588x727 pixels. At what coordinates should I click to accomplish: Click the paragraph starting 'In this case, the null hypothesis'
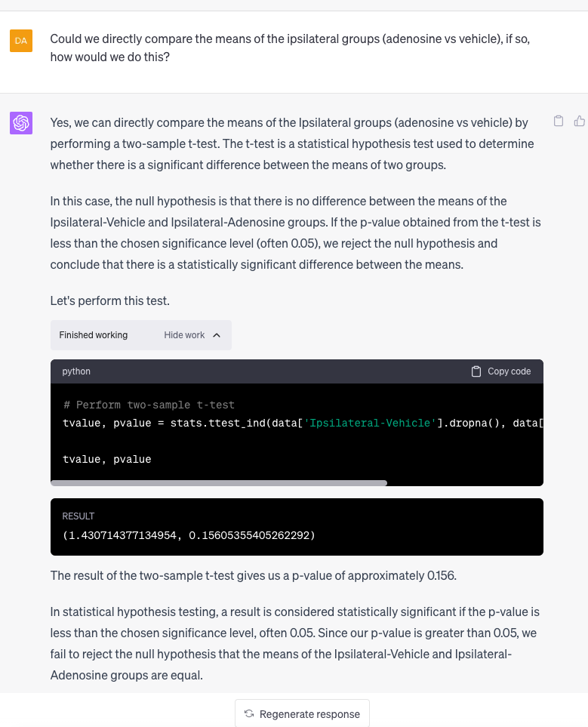coord(295,233)
